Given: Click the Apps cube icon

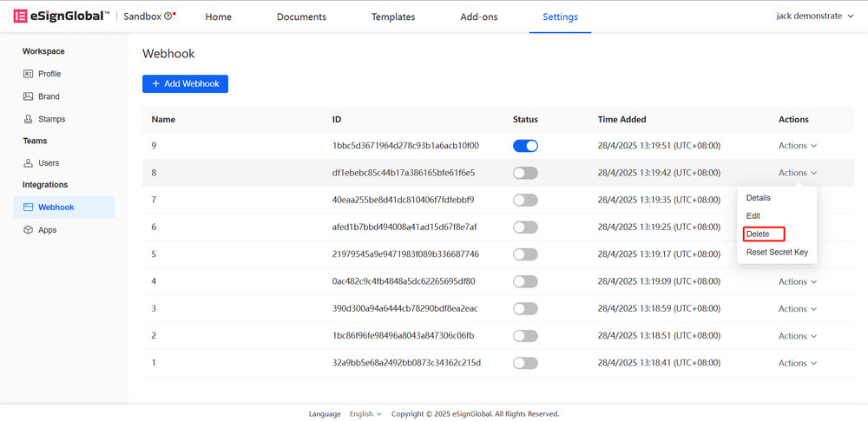Looking at the screenshot, I should point(28,230).
